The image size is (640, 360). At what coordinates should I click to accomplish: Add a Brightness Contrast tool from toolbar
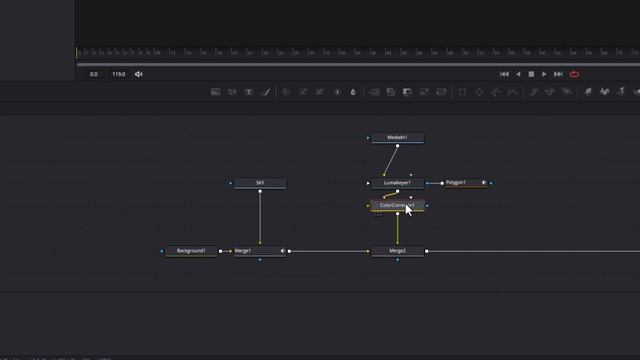pos(338,92)
